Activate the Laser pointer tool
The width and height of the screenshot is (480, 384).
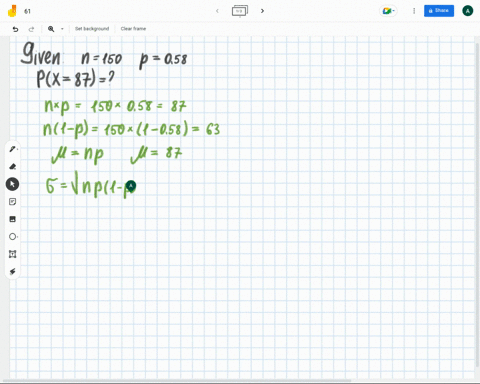tap(13, 271)
